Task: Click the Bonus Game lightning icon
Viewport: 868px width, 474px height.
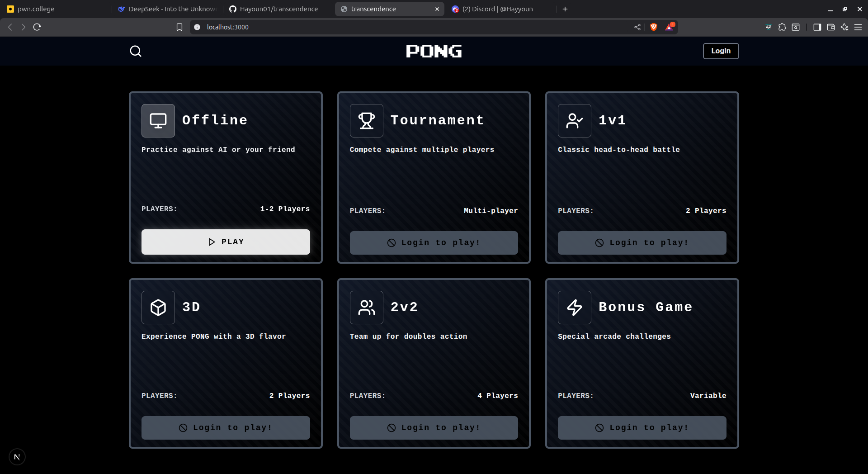Action: pyautogui.click(x=574, y=308)
